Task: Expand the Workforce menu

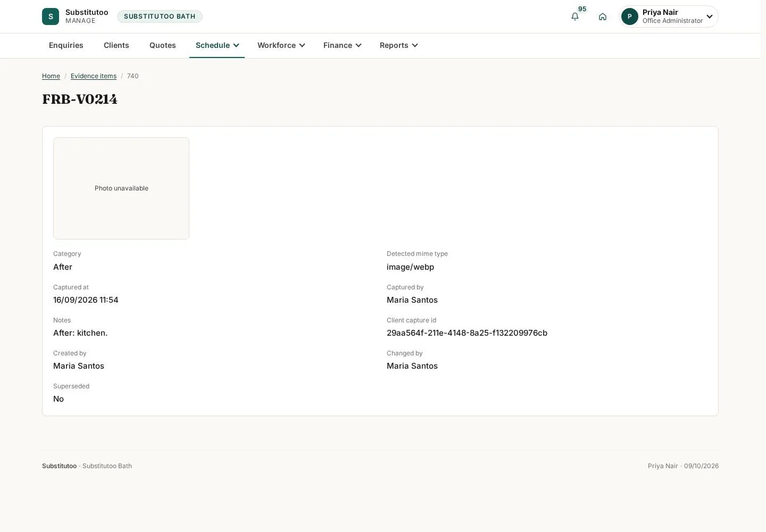Action: click(x=281, y=45)
